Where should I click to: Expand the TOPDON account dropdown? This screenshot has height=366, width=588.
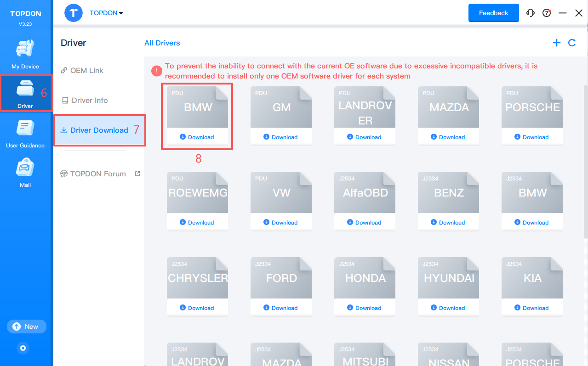tap(106, 13)
